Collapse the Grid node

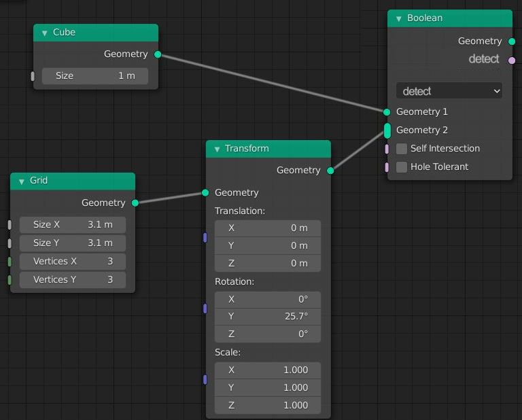(22, 181)
